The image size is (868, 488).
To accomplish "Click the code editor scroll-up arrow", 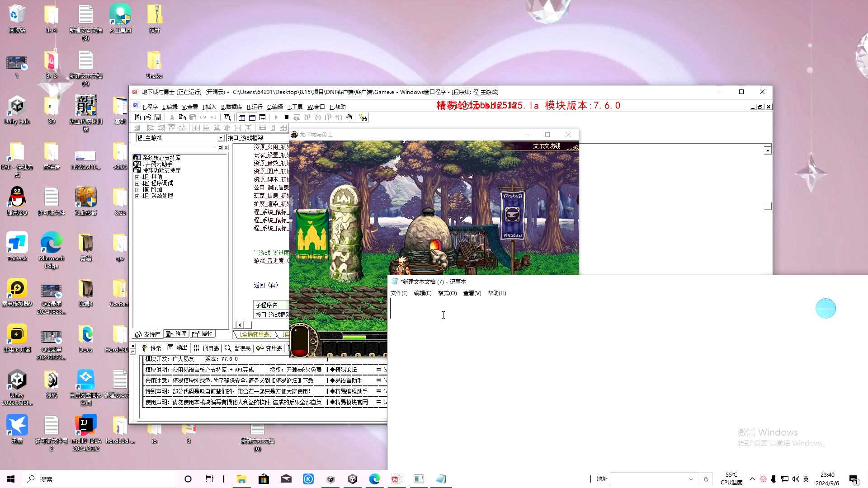I will (768, 150).
